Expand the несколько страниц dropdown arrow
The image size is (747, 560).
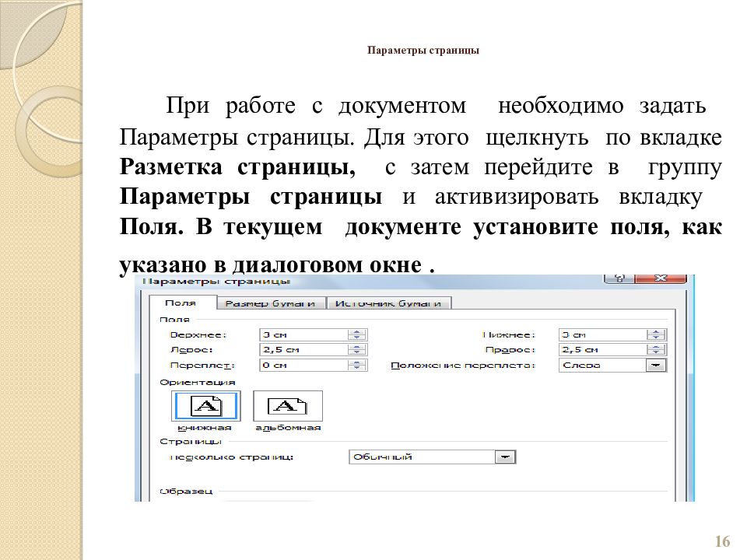click(506, 457)
